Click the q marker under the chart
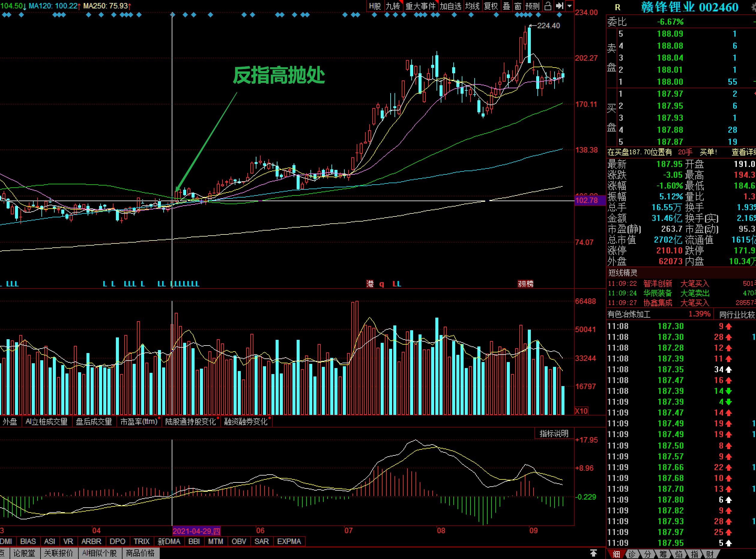 tap(381, 284)
